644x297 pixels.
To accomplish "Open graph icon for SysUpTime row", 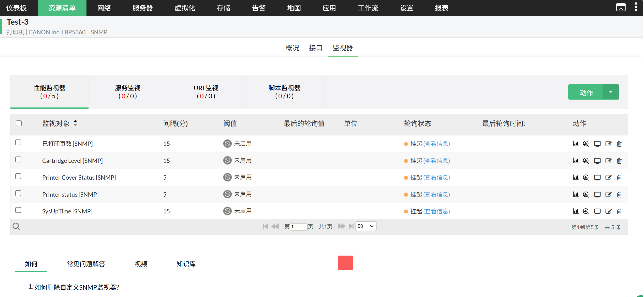I will click(576, 211).
